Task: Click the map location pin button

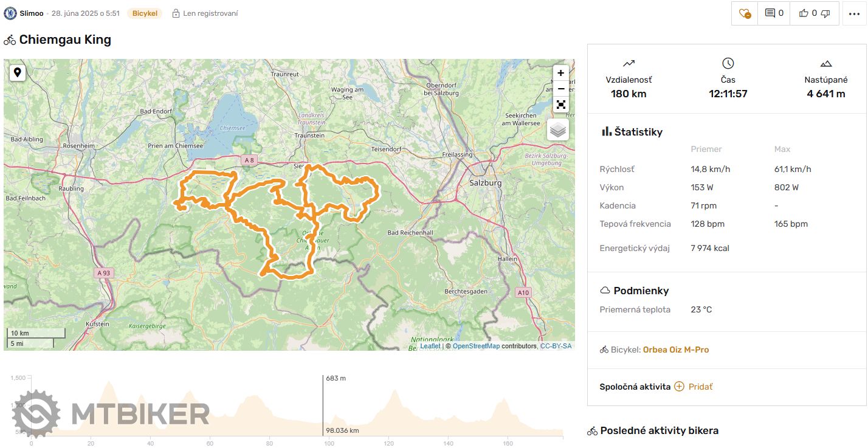Action: point(18,73)
